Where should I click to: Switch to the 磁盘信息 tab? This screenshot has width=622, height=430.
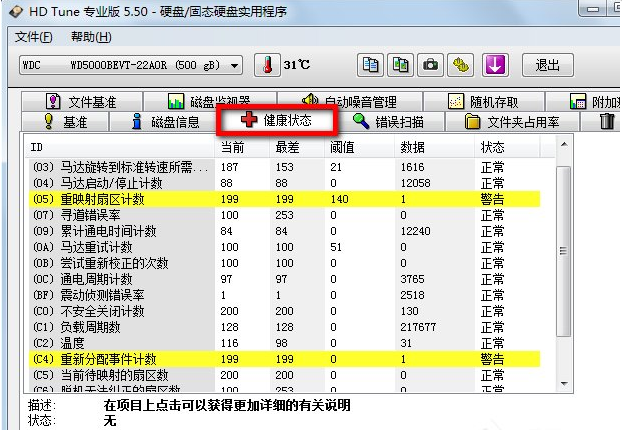pos(165,121)
